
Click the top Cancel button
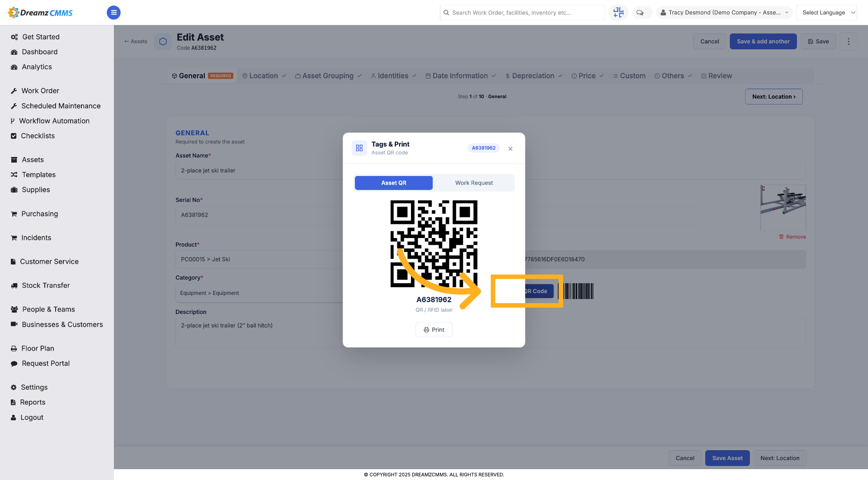point(709,42)
